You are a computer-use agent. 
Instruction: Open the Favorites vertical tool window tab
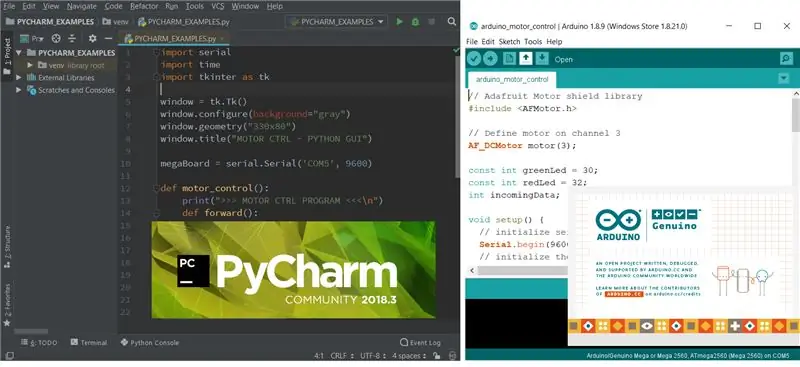click(x=7, y=305)
